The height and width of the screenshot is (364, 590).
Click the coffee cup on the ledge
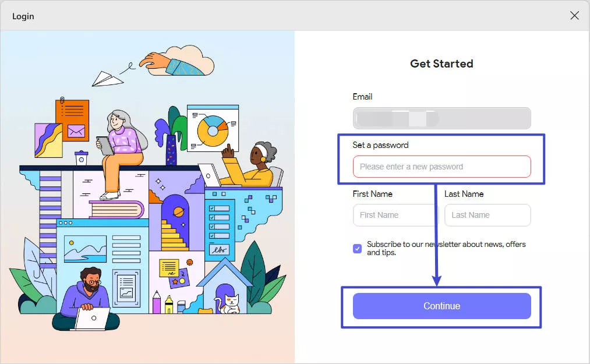82,158
